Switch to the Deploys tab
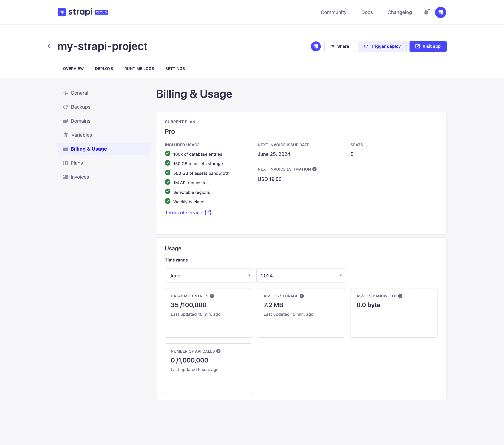Image resolution: width=504 pixels, height=445 pixels. click(x=104, y=69)
